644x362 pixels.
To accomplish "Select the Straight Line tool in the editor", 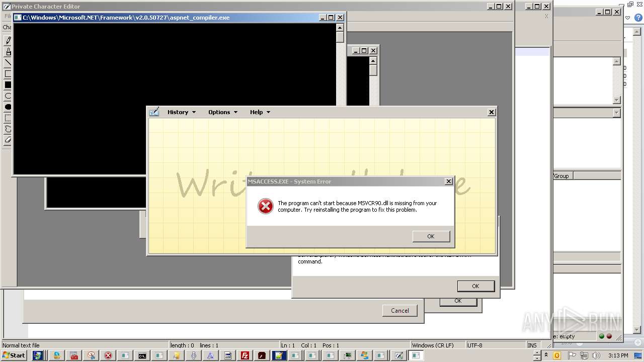I will coord(8,63).
